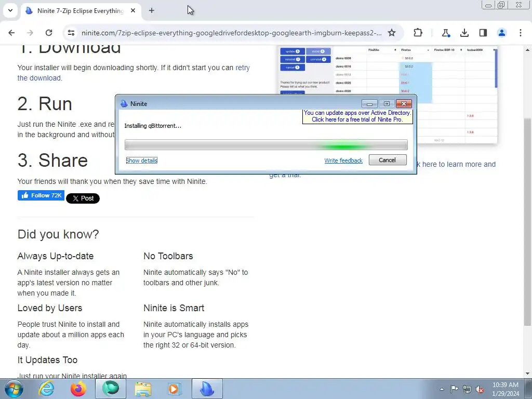The height and width of the screenshot is (399, 532).
Task: Open a new browser tab
Action: [x=152, y=10]
